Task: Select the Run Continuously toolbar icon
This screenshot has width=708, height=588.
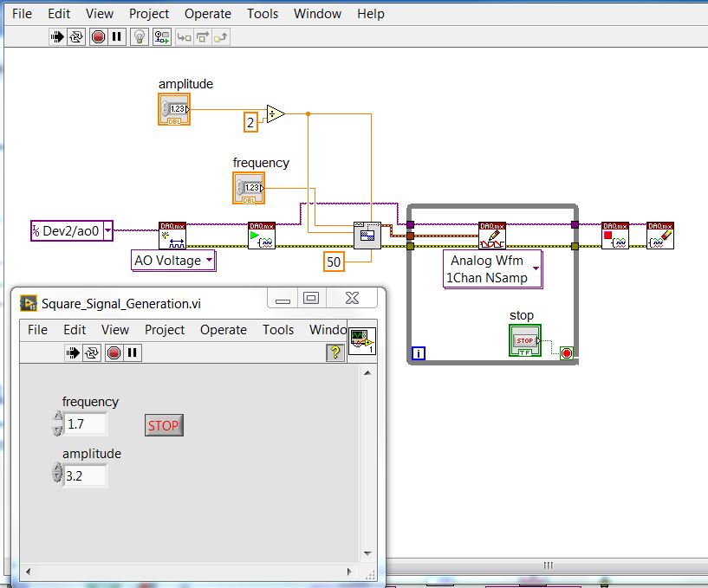Action: 75,36
